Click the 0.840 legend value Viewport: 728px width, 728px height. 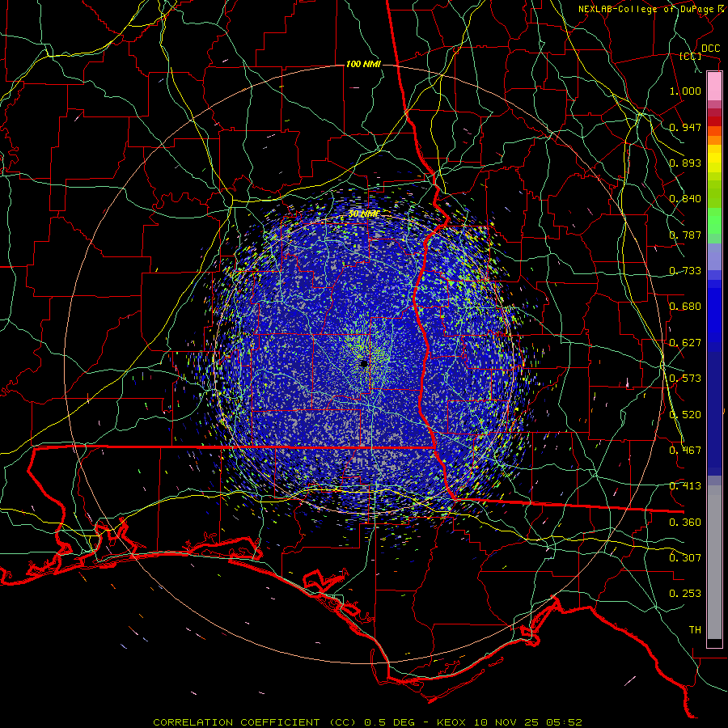click(x=685, y=199)
